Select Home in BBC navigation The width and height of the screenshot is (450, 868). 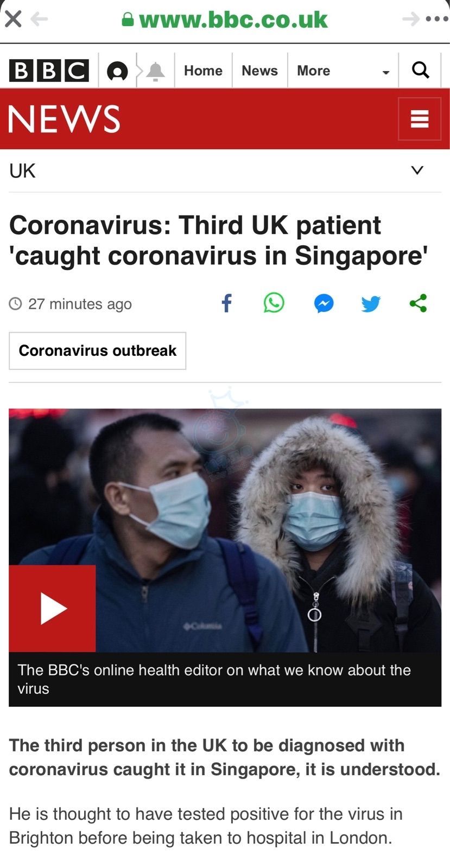click(x=203, y=71)
